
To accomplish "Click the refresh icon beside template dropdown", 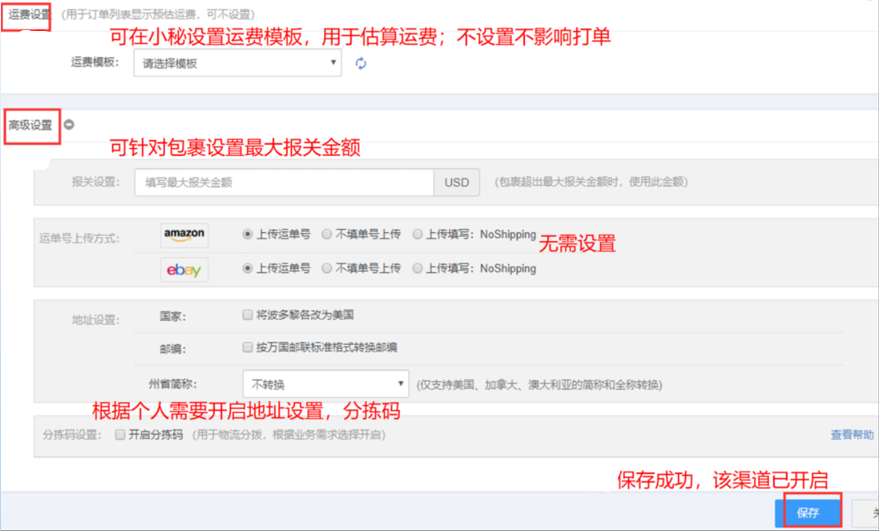I will (x=361, y=64).
